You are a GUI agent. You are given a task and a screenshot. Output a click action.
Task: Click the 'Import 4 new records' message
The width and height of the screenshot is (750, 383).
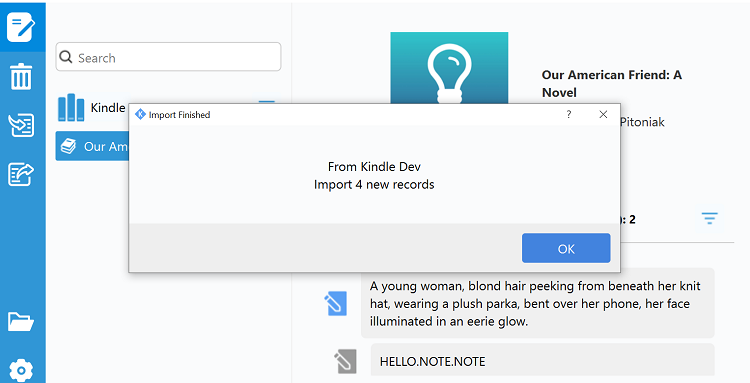coord(374,185)
